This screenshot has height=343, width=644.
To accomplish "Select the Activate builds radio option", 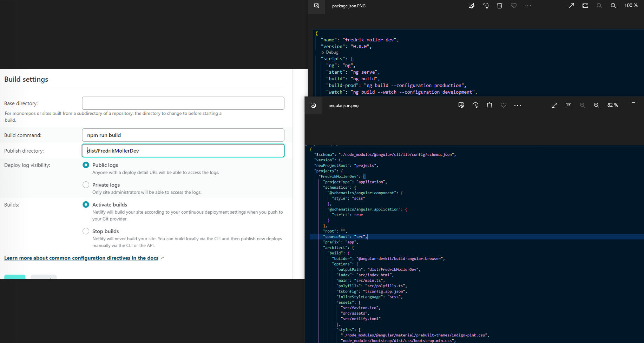I will (x=86, y=204).
